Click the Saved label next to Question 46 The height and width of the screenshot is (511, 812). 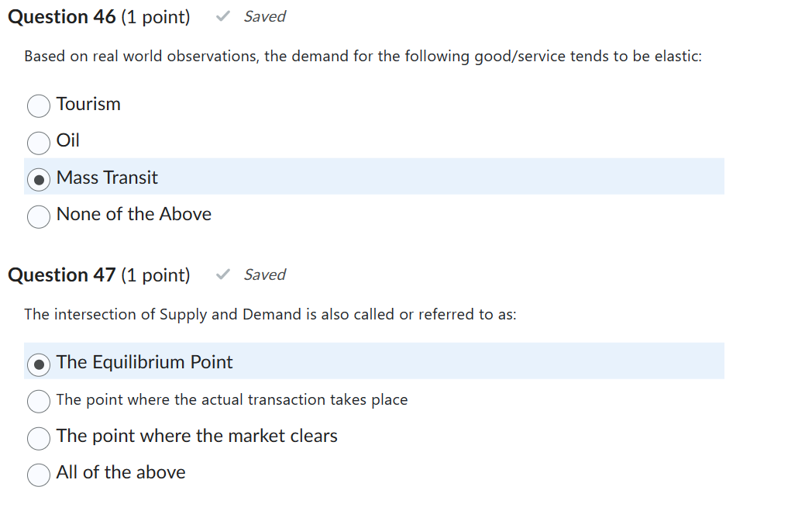coord(264,16)
